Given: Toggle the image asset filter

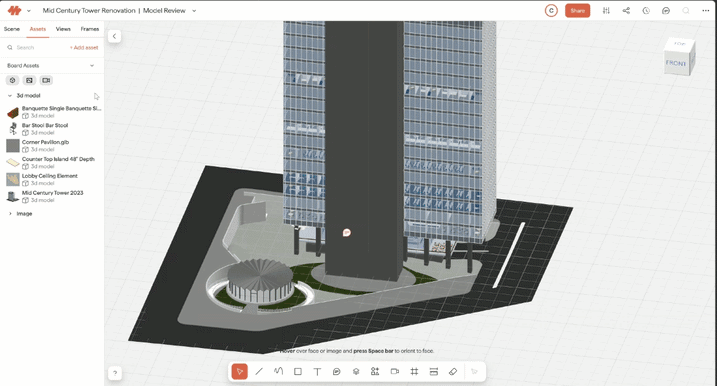Looking at the screenshot, I should (29, 80).
